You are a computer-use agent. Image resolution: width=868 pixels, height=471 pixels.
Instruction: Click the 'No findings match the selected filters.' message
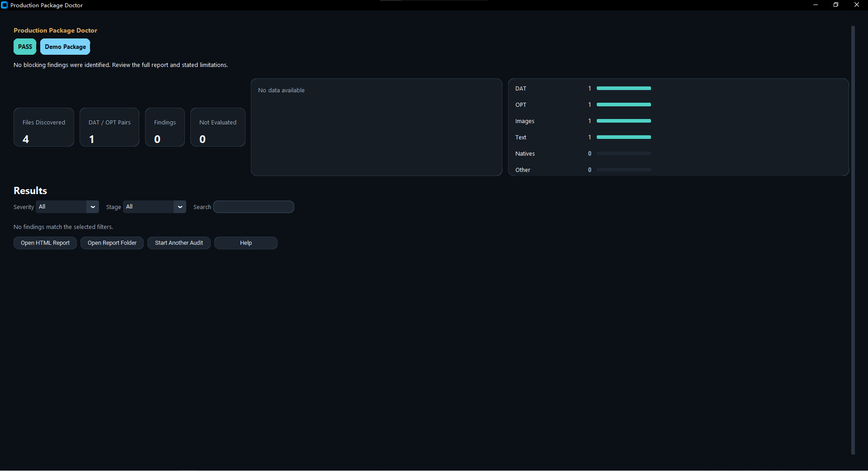point(63,227)
